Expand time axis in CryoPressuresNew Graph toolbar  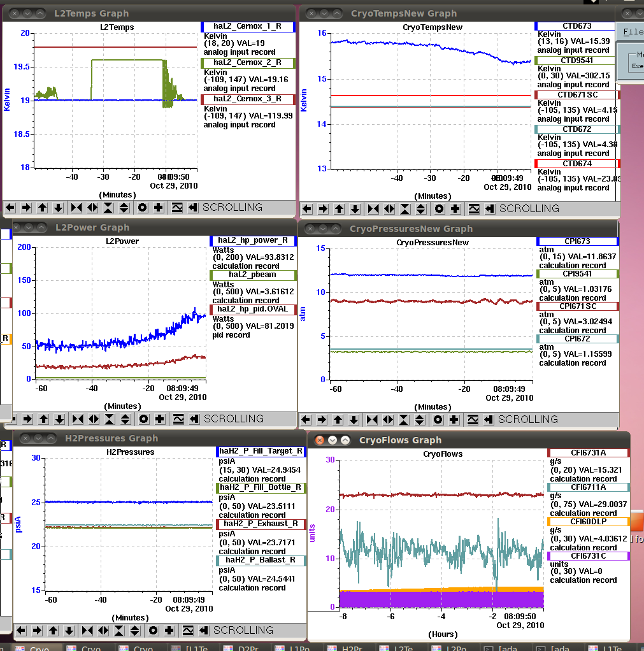pos(388,420)
